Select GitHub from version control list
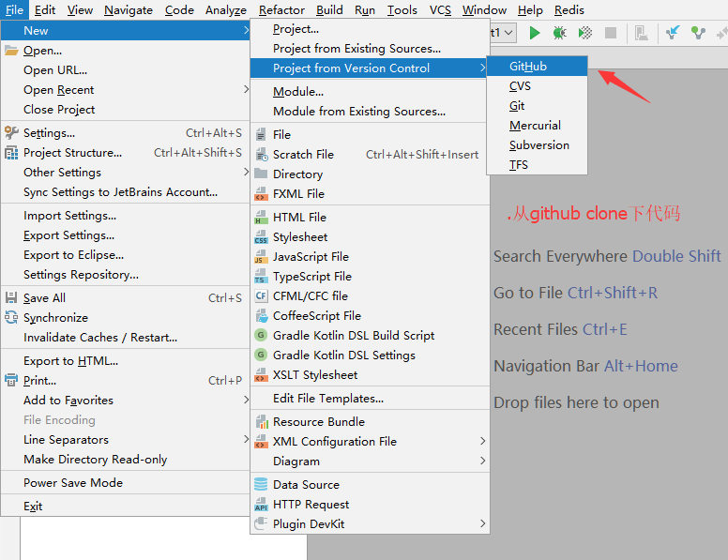 pyautogui.click(x=538, y=67)
